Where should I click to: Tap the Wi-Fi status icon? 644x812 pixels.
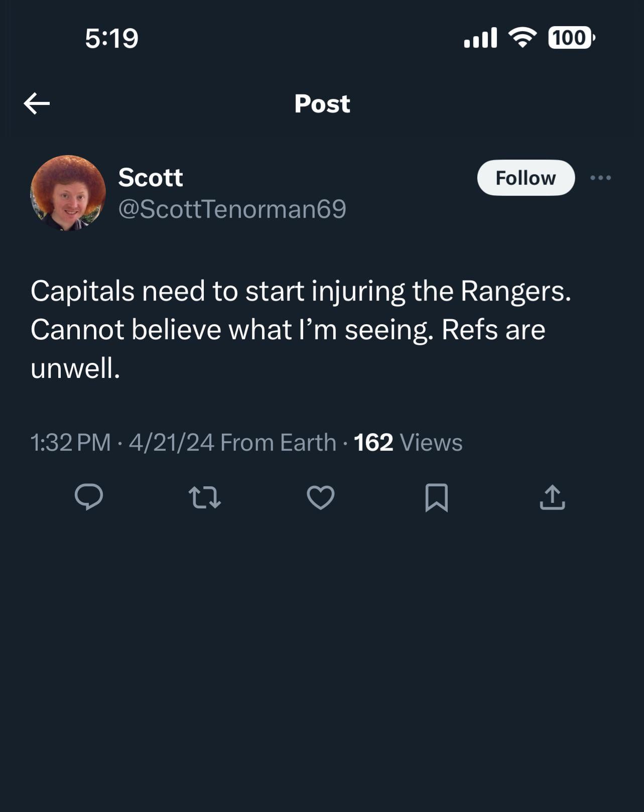[x=523, y=38]
